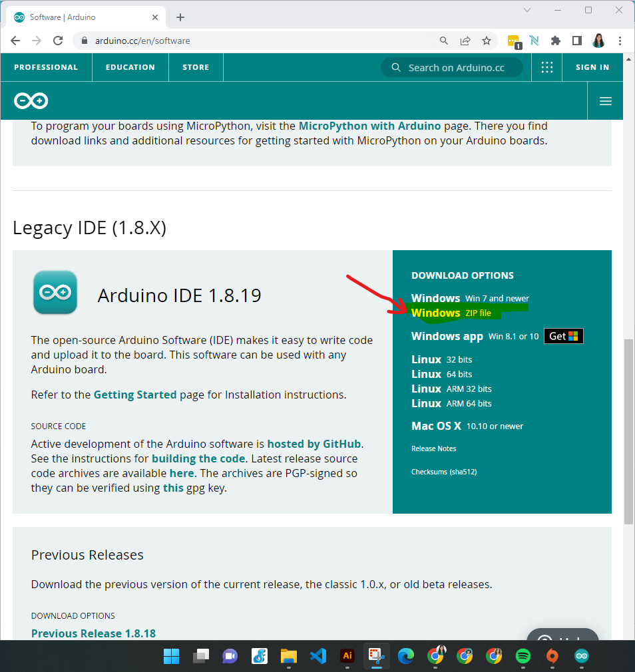Click the scrollbar up arrow
This screenshot has width=635, height=672.
tap(628, 59)
